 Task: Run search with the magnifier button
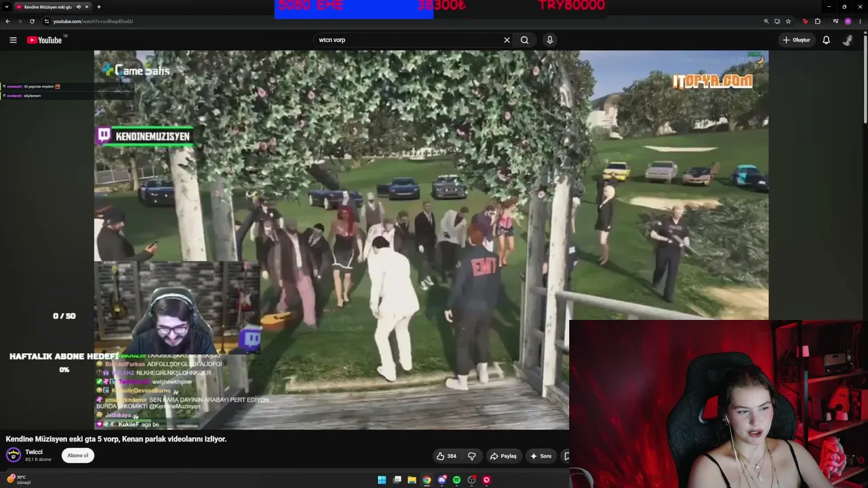pyautogui.click(x=525, y=40)
